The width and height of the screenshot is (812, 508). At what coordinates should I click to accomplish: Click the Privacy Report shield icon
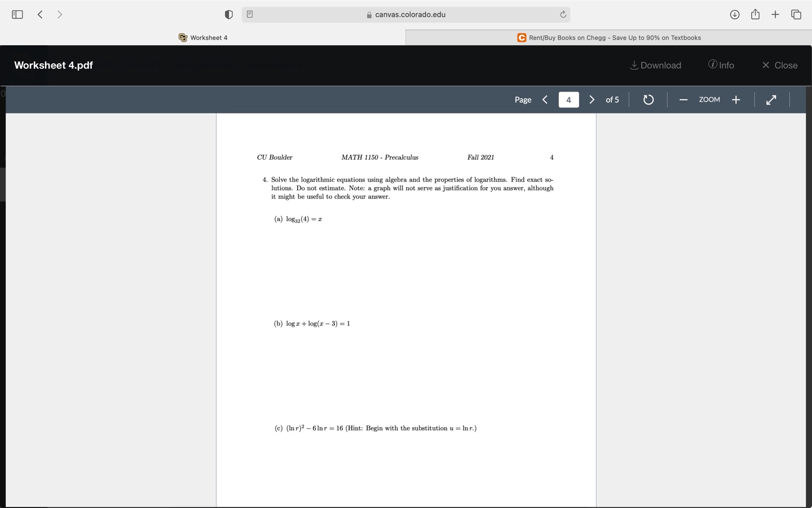tap(228, 14)
